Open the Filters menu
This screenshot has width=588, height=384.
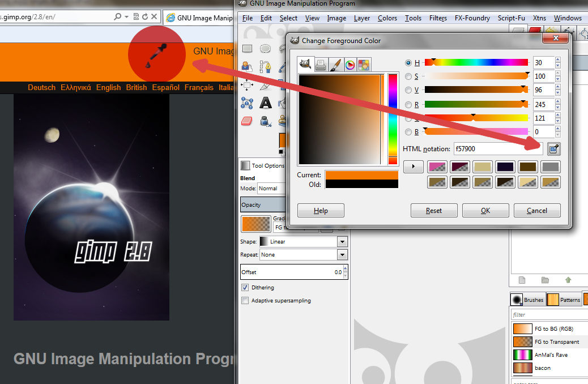[438, 18]
